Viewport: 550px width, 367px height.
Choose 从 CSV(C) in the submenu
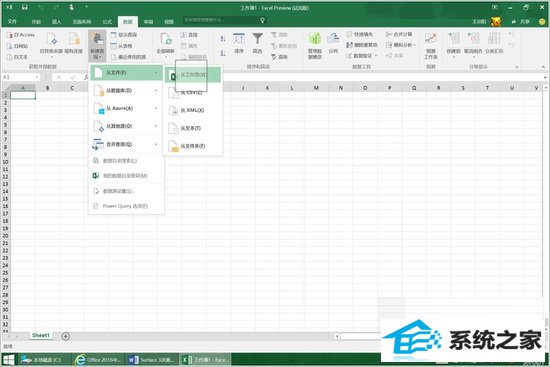(193, 92)
